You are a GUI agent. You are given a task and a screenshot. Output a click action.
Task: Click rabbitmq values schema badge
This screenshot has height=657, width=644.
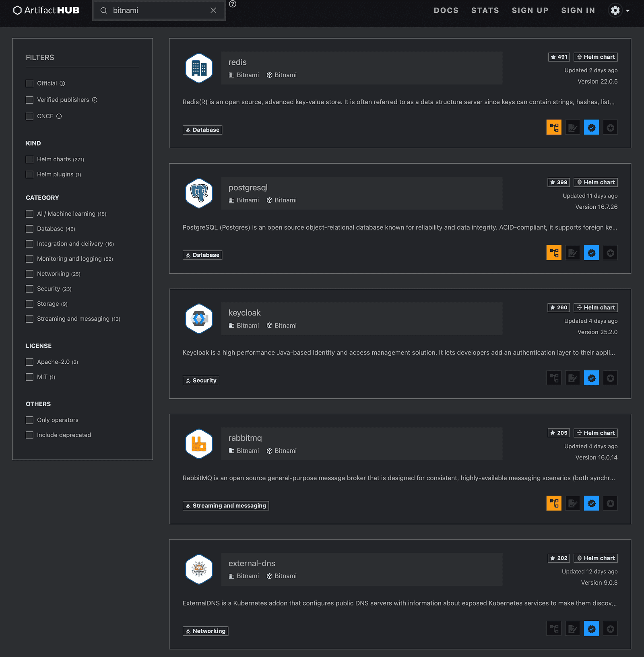554,503
